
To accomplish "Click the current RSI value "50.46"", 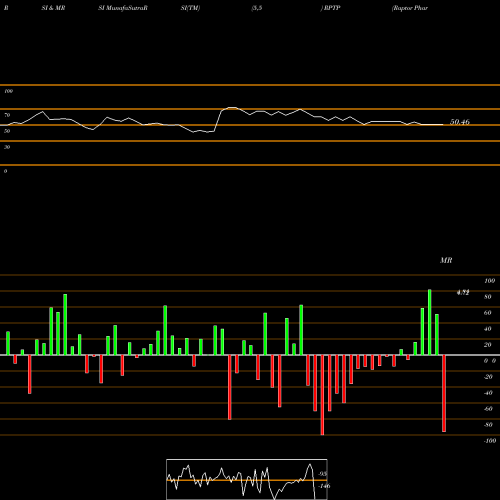I will 460,122.
